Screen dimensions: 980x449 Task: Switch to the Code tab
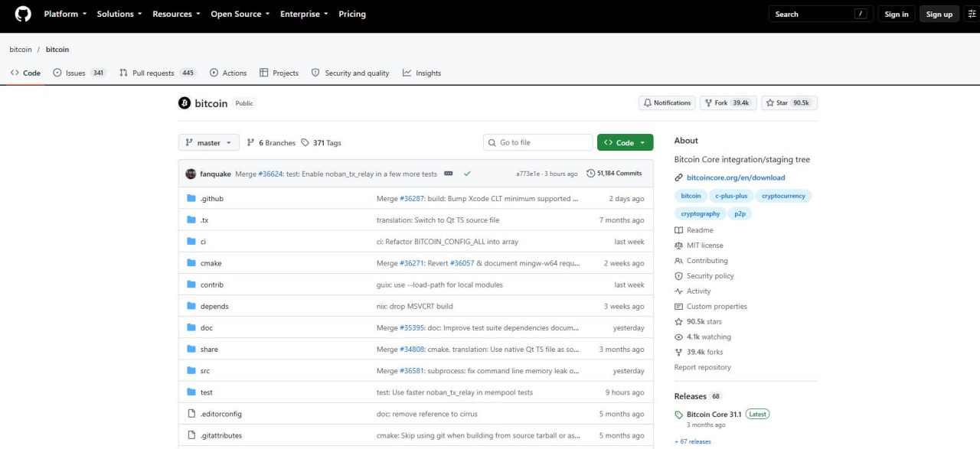point(25,73)
